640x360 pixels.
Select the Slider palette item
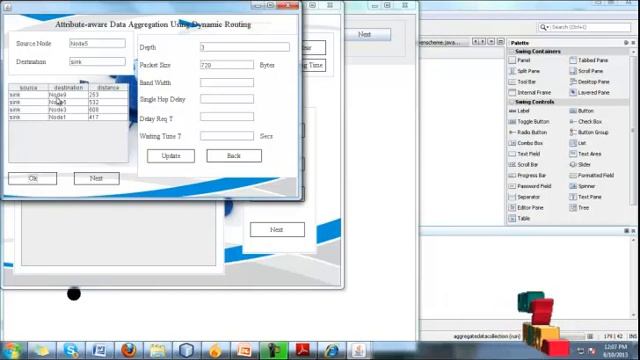pyautogui.click(x=580, y=165)
